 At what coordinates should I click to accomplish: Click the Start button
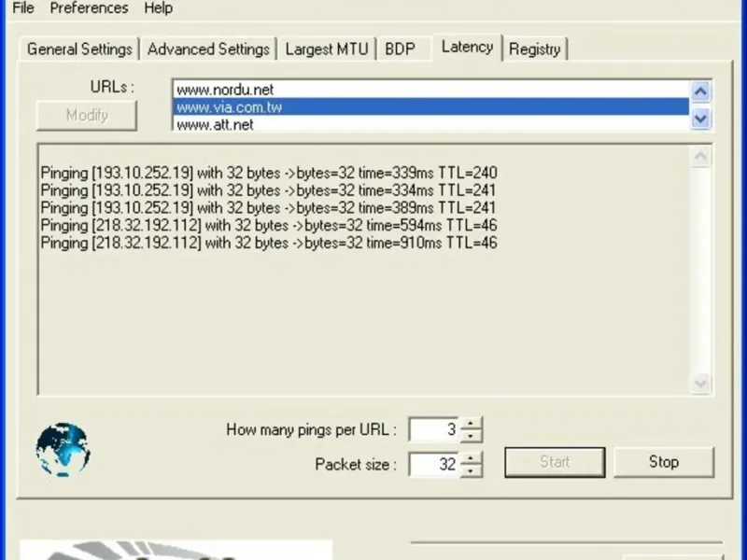point(555,462)
